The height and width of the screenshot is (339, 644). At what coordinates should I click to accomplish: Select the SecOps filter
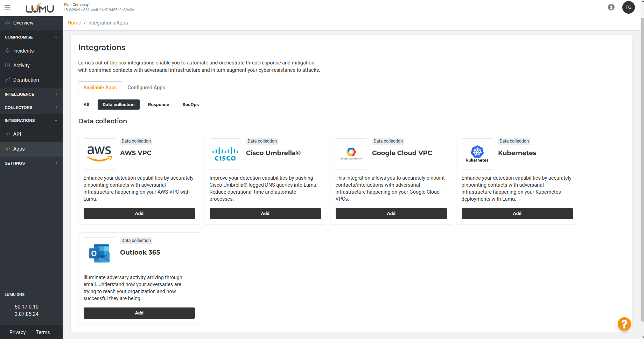tap(190, 105)
